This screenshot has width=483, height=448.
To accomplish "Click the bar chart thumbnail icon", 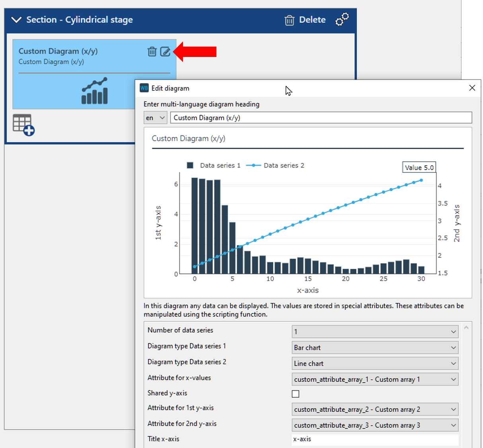I will click(94, 91).
